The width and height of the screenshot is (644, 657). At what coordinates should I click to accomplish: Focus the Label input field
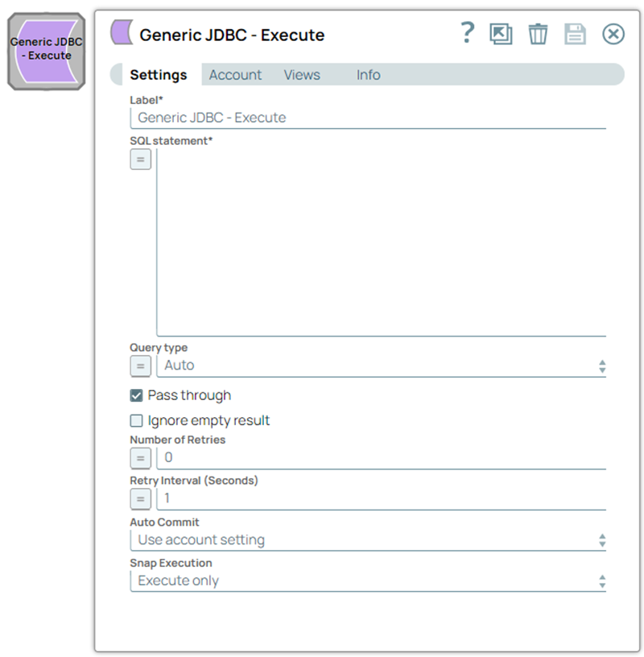(x=367, y=118)
